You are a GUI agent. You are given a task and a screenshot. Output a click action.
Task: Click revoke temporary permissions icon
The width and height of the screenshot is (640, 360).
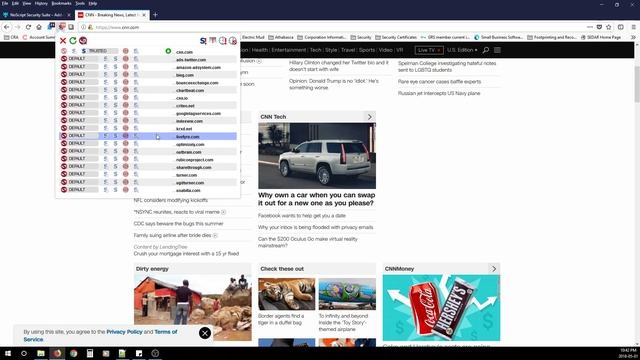(233, 40)
